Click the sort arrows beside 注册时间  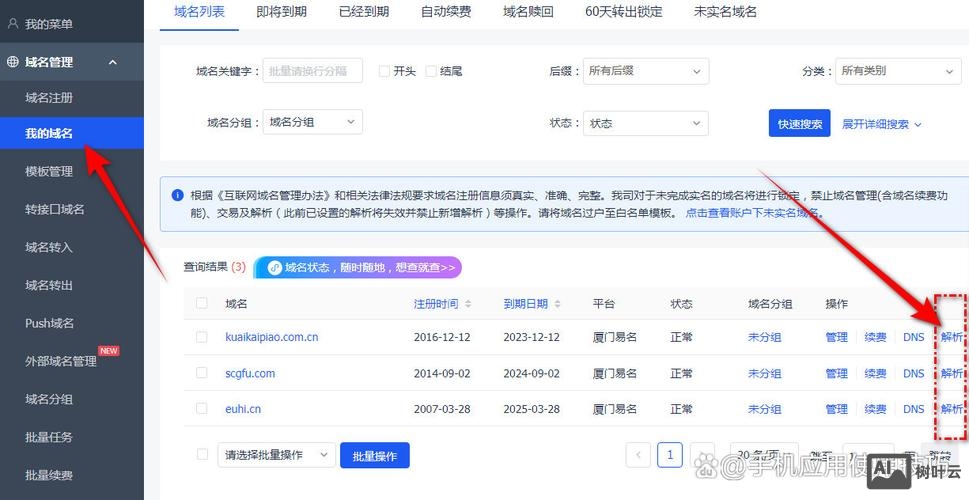click(468, 304)
